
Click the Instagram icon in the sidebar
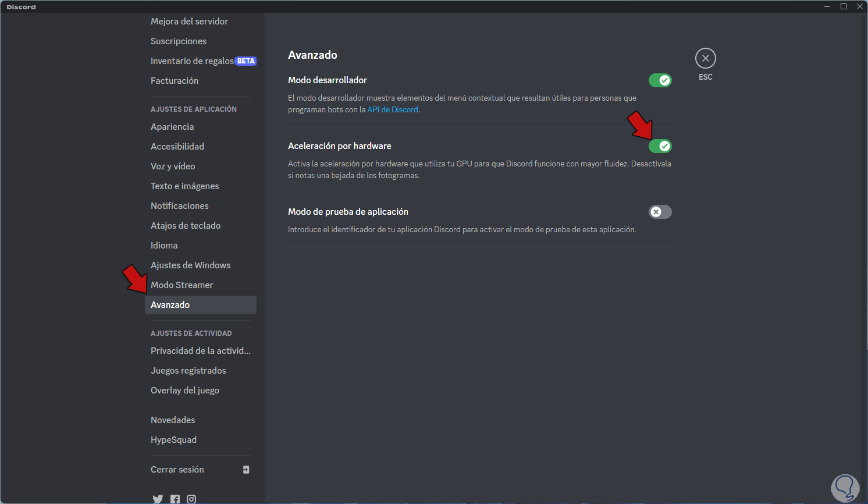point(191,499)
